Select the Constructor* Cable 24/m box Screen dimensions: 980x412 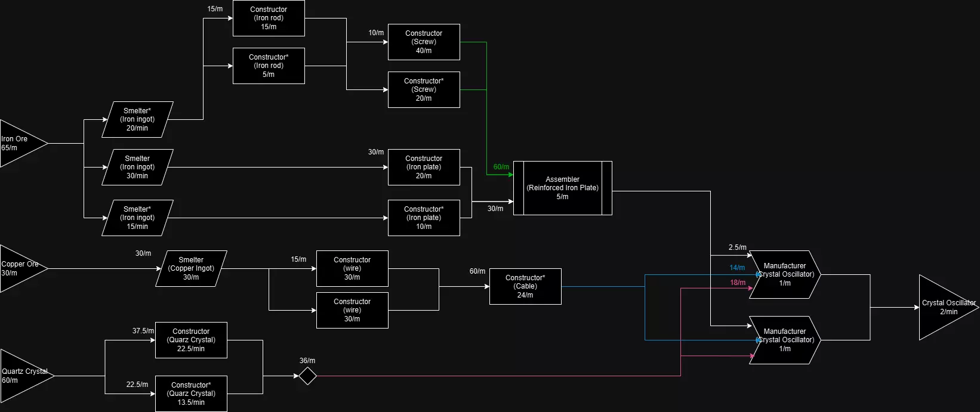[525, 286]
